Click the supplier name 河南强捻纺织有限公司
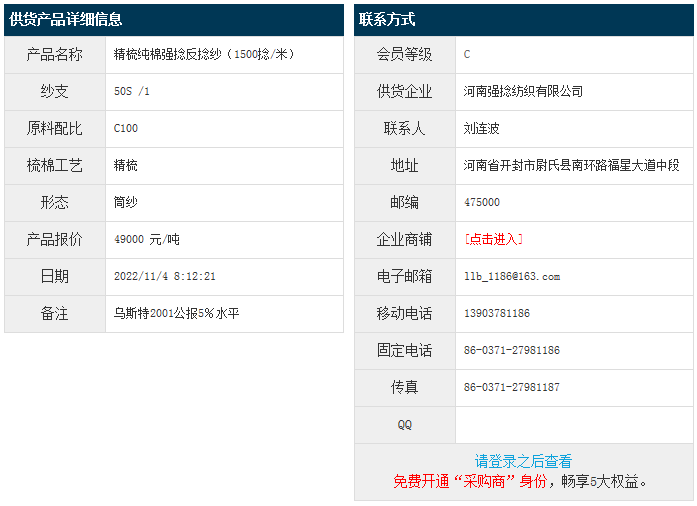This screenshot has height=506, width=697. (x=523, y=91)
